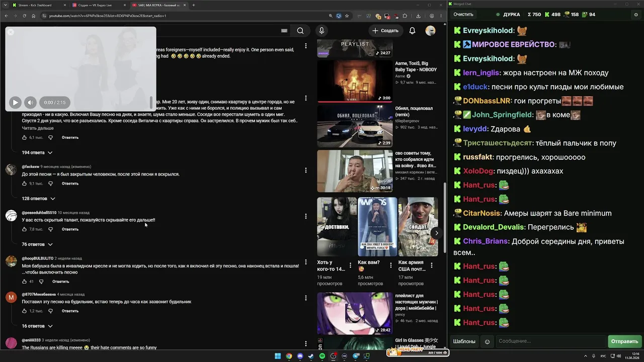This screenshot has height=362, width=644.
Task: Click the YouTube search magnifier icon
Action: click(300, 31)
